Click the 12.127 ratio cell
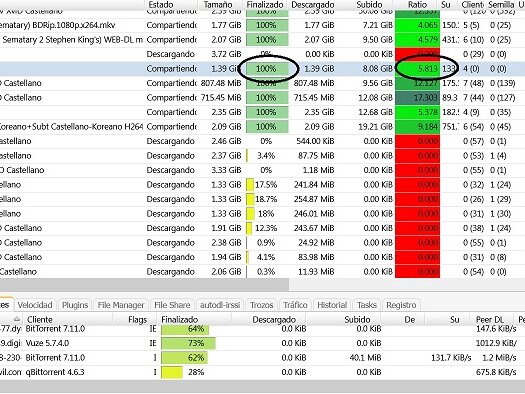The image size is (525, 394). [418, 83]
